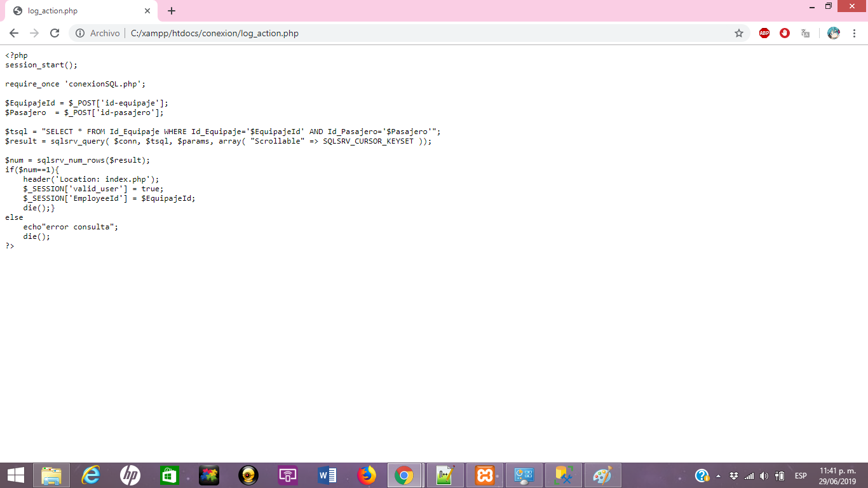This screenshot has width=868, height=488.
Task: Open the colorful puzzle app on taskbar
Action: [x=209, y=475]
